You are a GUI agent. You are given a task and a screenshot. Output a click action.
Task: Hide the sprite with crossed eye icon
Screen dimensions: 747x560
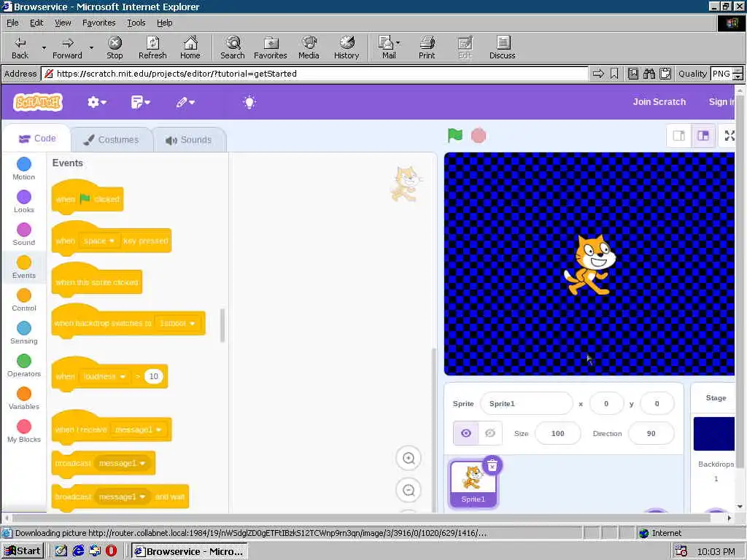click(x=490, y=433)
